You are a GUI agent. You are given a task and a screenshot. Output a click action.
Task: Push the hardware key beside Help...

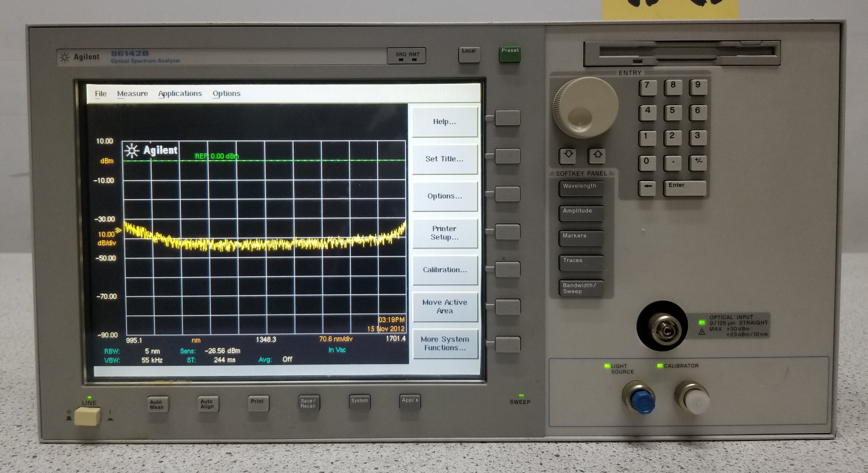pyautogui.click(x=508, y=118)
